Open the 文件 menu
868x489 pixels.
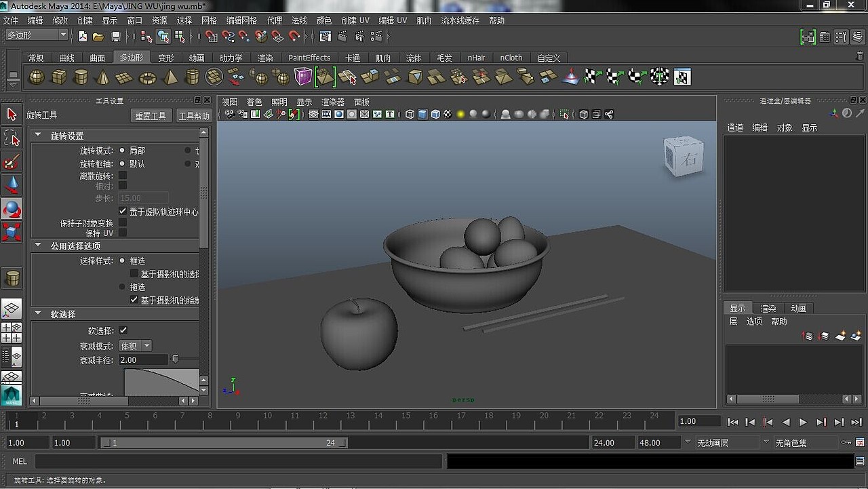[x=10, y=21]
